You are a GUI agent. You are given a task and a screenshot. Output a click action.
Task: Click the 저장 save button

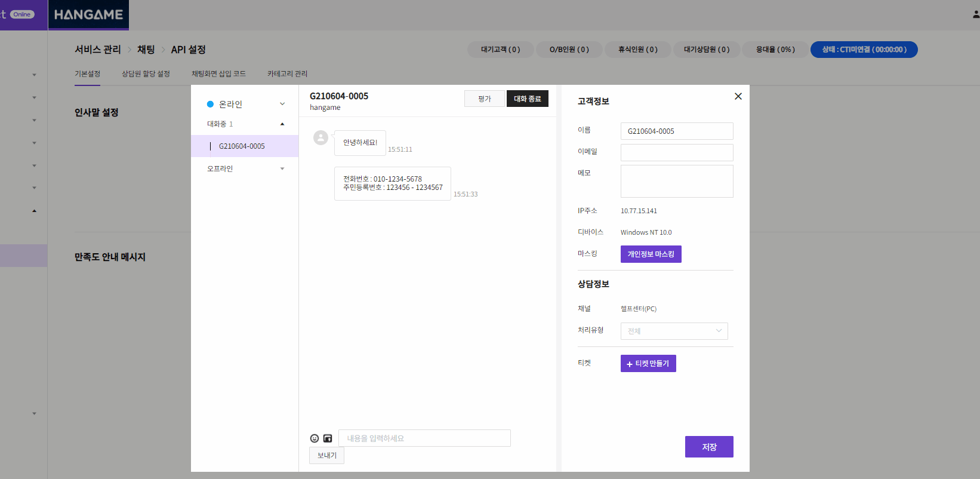[709, 447]
